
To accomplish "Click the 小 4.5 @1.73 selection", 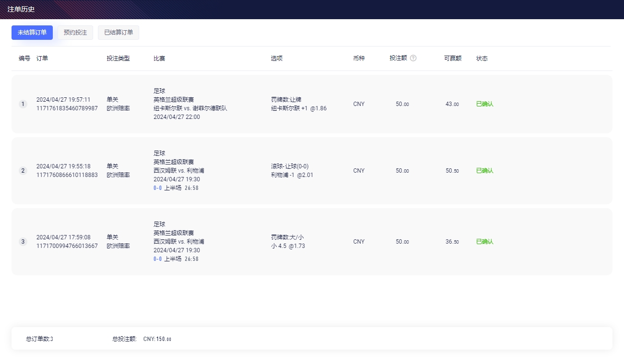I will click(288, 246).
